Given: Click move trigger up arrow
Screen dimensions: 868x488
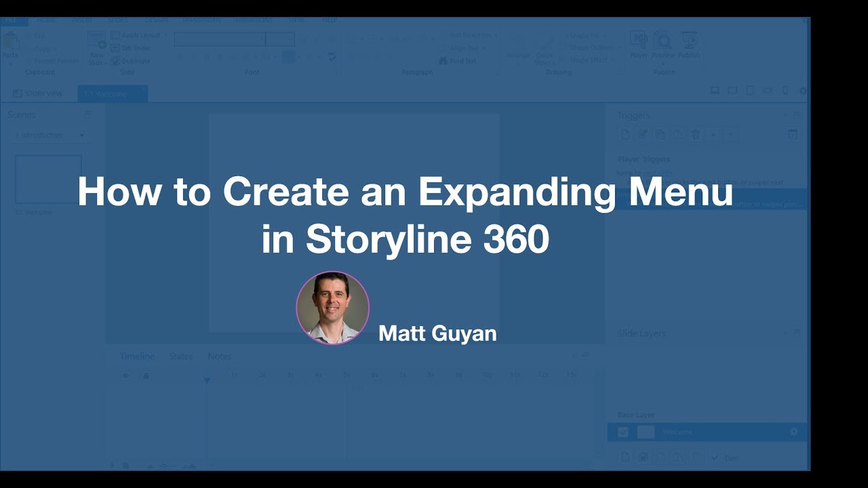Looking at the screenshot, I should point(713,135).
